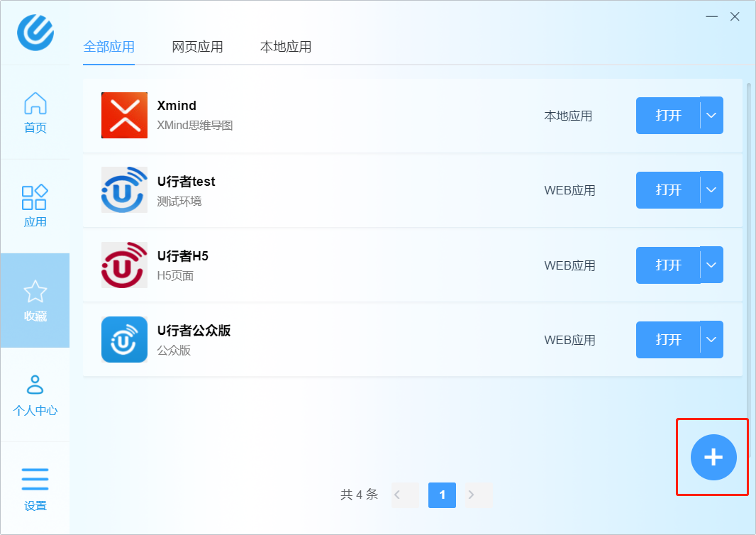756x535 pixels.
Task: Expand the dropdown arrow for U行者公众版
Action: tap(711, 340)
